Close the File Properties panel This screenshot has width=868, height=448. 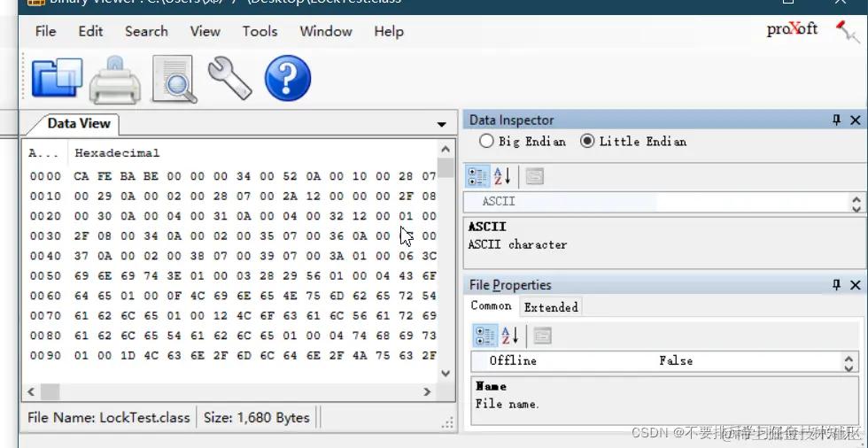tap(855, 285)
